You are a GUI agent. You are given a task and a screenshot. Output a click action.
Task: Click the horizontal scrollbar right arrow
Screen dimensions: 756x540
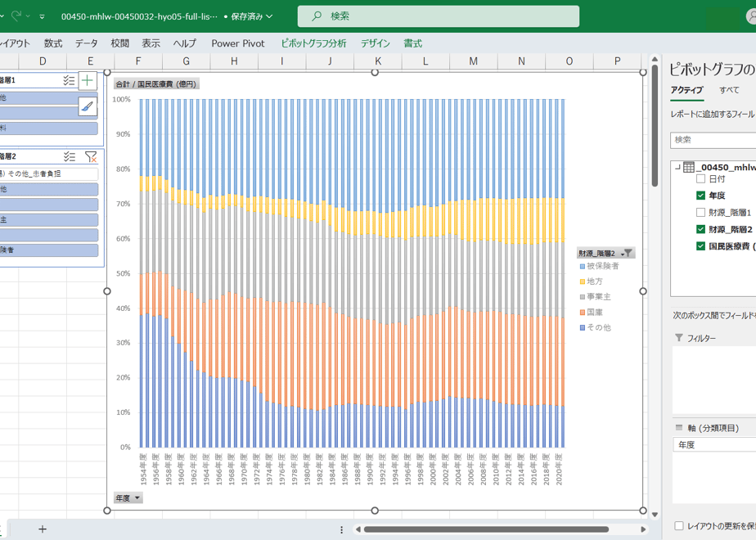pyautogui.click(x=643, y=529)
